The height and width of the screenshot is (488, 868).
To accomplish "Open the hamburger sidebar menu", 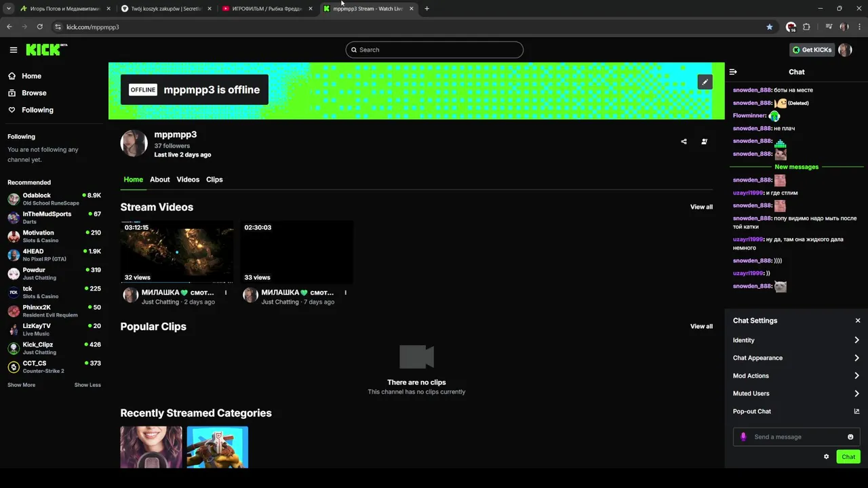I will (x=14, y=49).
